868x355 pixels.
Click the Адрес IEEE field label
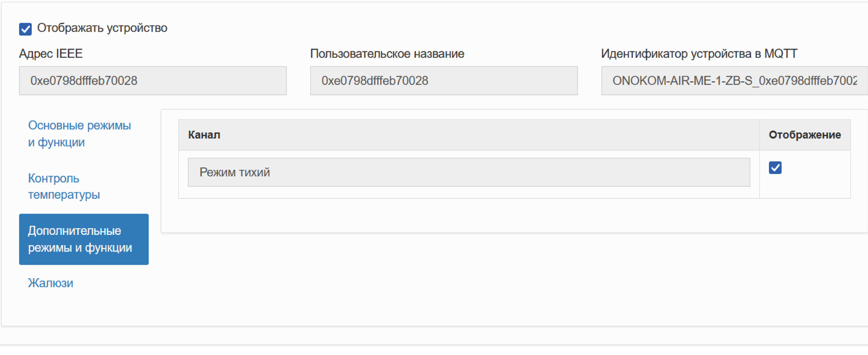pyautogui.click(x=51, y=54)
